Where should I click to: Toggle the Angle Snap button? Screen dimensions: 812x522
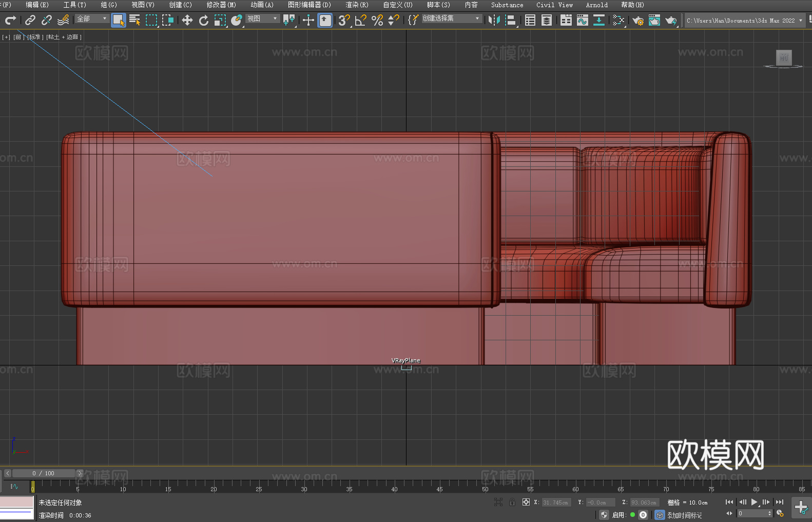tap(361, 20)
